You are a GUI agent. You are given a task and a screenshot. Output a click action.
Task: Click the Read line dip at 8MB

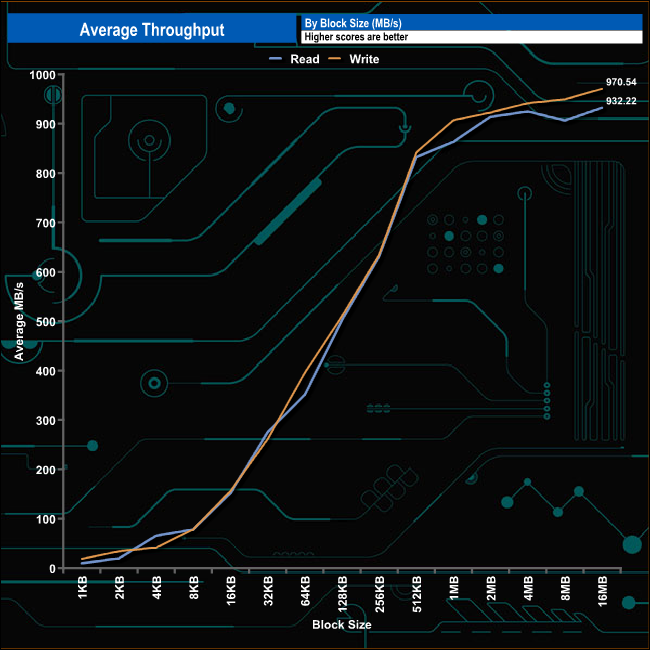tap(565, 120)
